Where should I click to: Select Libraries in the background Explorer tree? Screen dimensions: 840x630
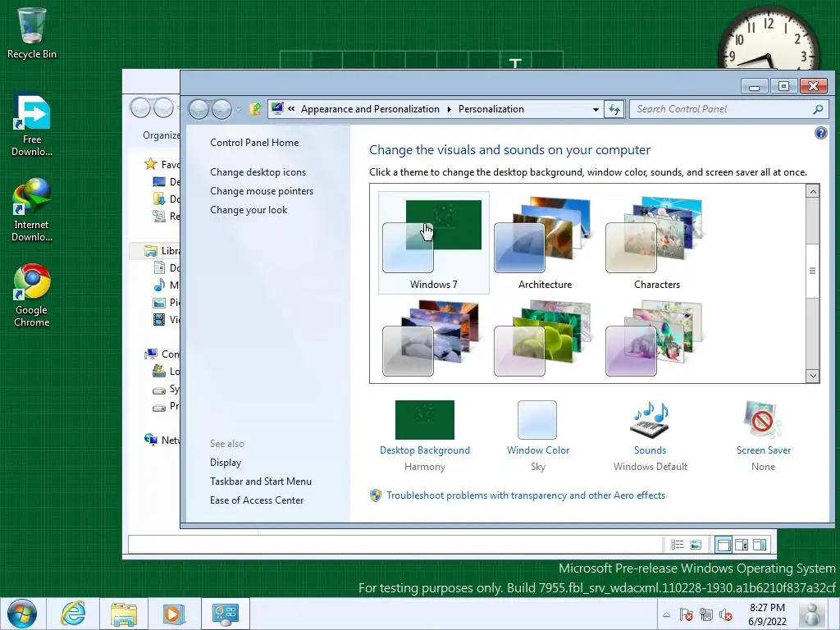tap(163, 251)
